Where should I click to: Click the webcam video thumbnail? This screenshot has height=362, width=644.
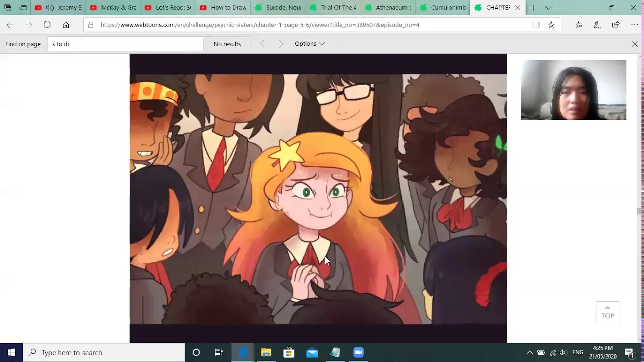click(x=574, y=90)
